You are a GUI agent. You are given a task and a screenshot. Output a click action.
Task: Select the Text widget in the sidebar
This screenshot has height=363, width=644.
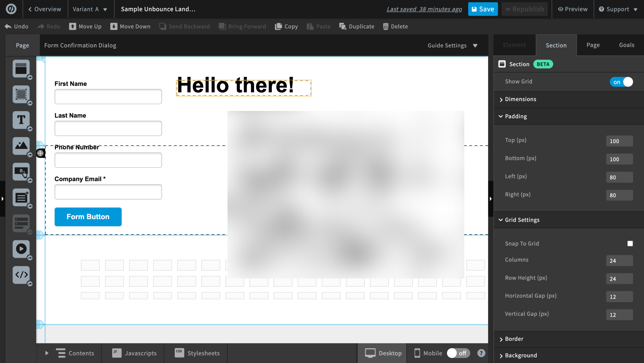(x=21, y=120)
